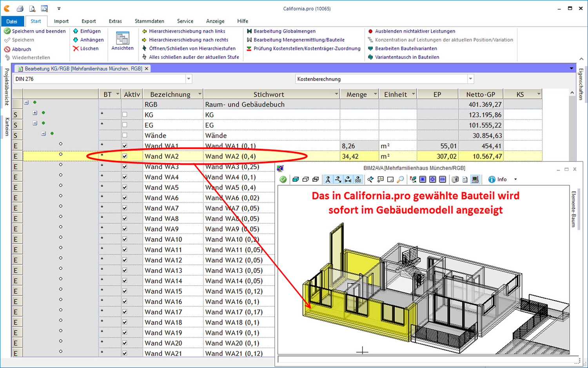Viewport: 588px width, 368px height.
Task: Click Hierarchieverschiebung nach links arrow icon
Action: click(x=144, y=31)
